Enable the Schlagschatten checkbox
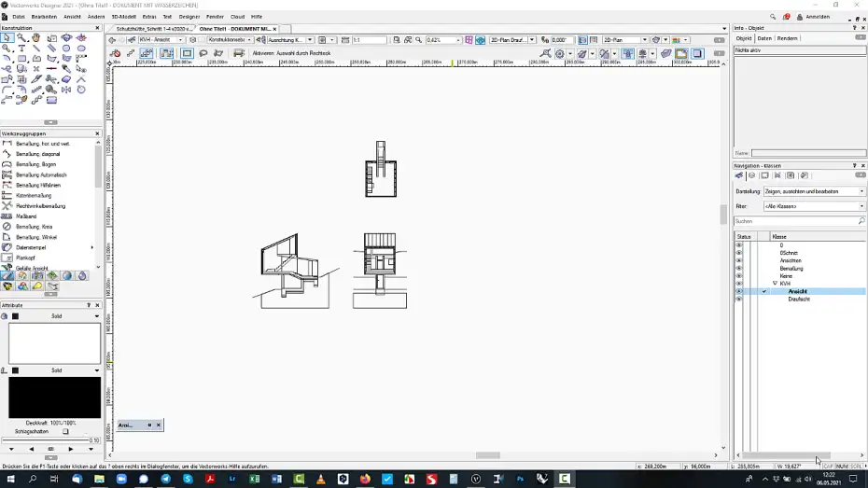The width and height of the screenshot is (868, 488). [x=65, y=432]
